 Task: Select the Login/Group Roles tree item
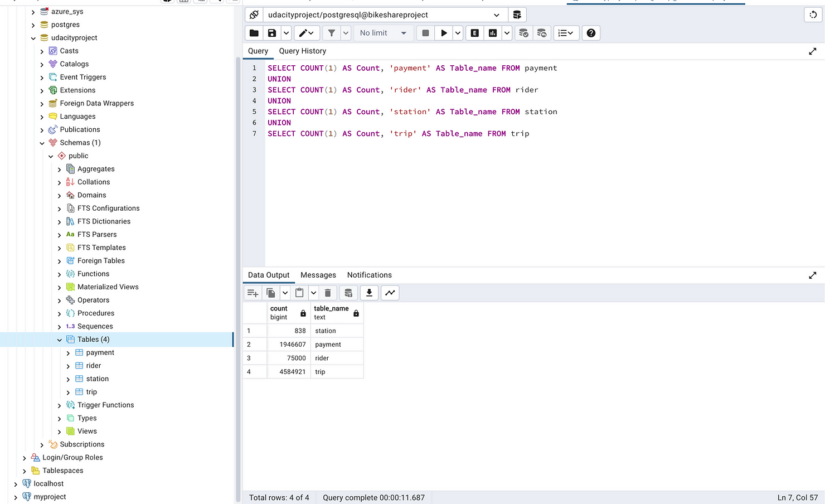coord(72,457)
